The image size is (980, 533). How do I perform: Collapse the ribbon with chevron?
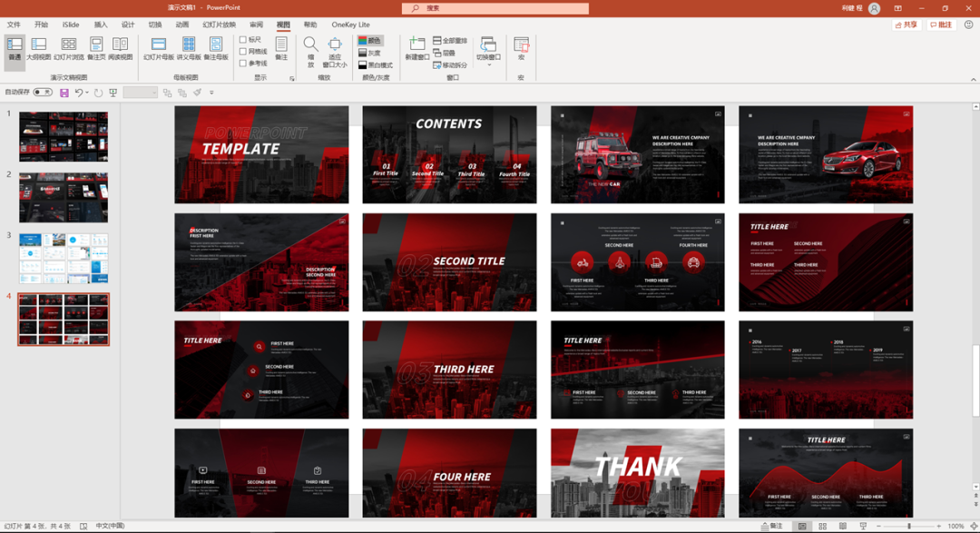tap(973, 79)
